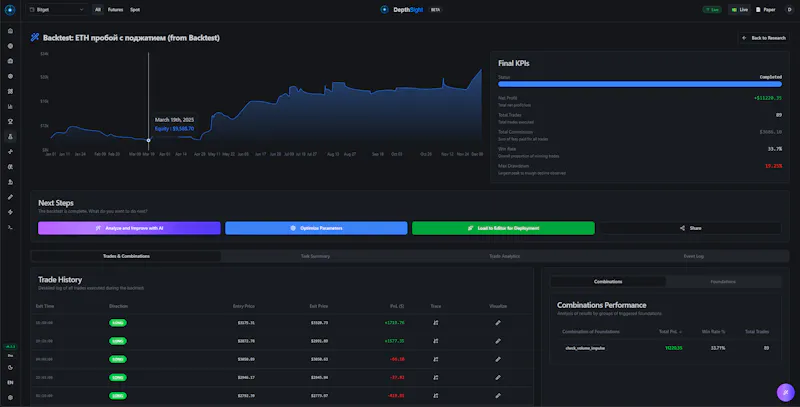The width and height of the screenshot is (800, 407).
Task: Open the lightning bolt icon in sidebar
Action: (x=10, y=212)
